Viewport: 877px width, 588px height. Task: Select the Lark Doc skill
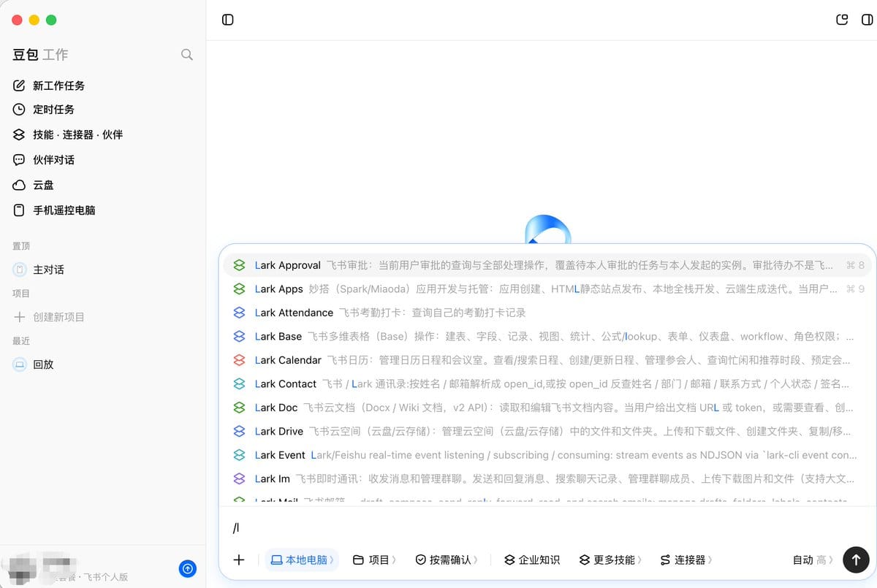(x=547, y=408)
